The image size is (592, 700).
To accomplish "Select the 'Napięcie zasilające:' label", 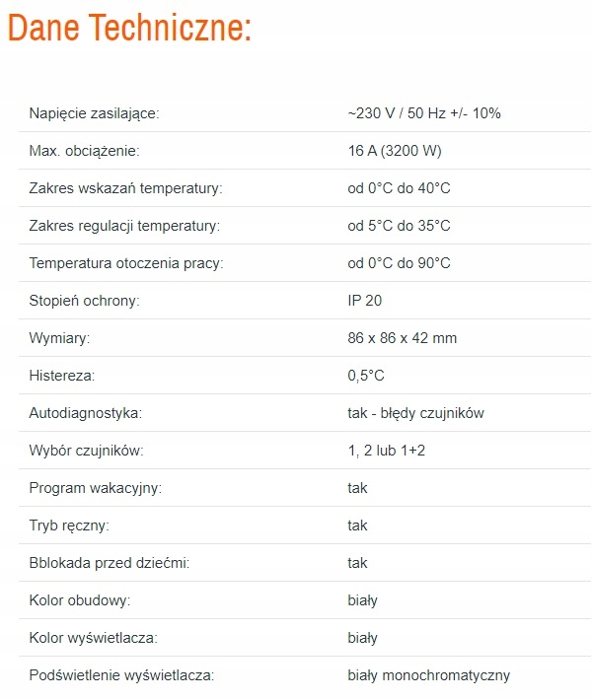I will pyautogui.click(x=94, y=113).
